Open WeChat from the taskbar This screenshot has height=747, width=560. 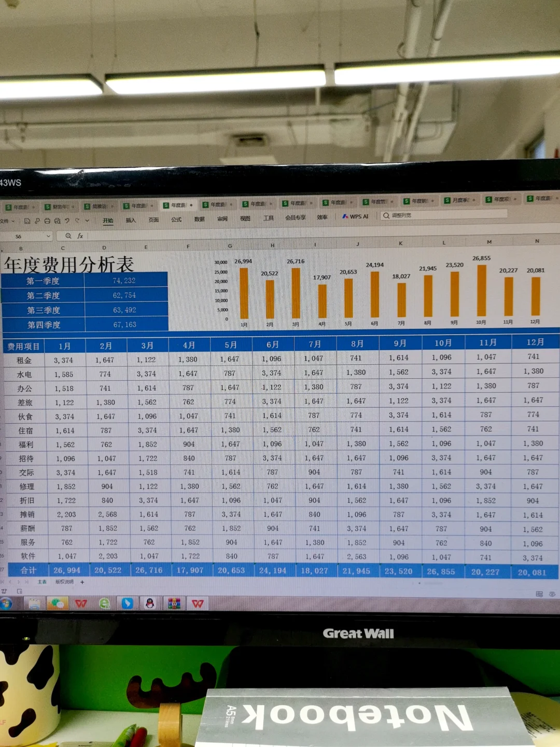(58, 603)
